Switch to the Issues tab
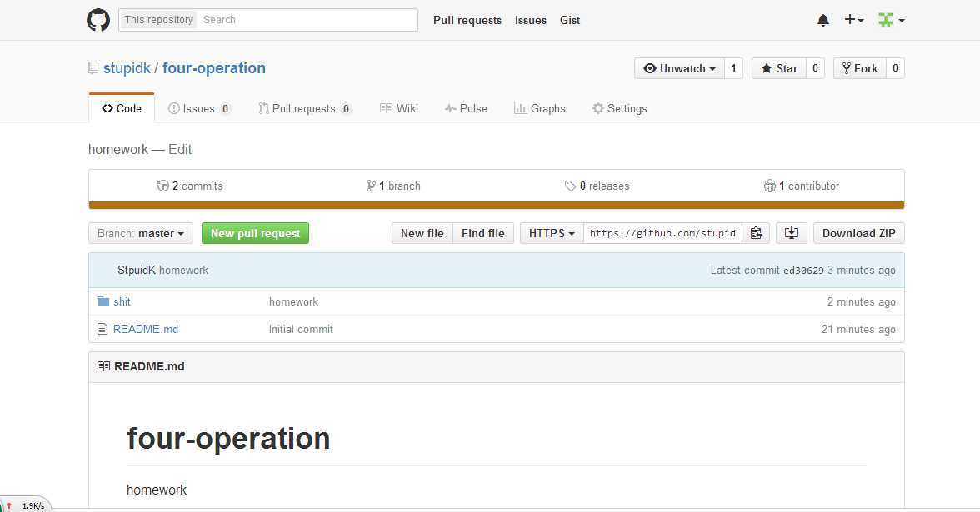 click(x=199, y=108)
